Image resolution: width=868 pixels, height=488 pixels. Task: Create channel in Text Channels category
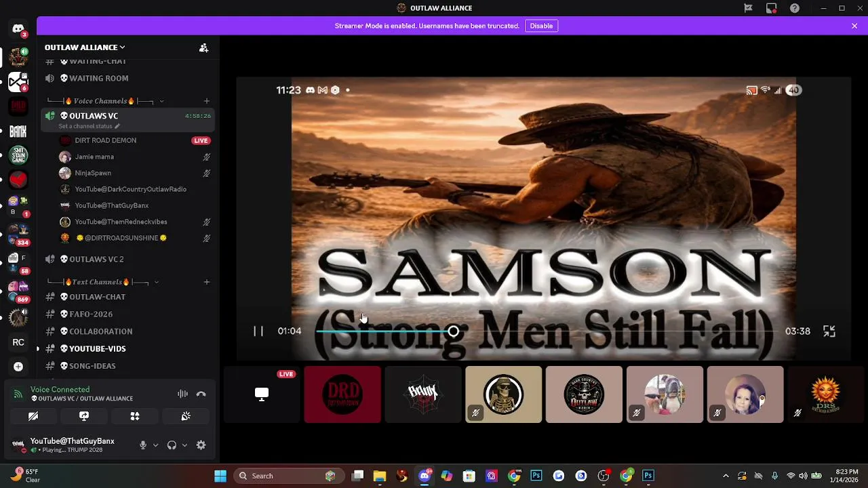point(207,282)
